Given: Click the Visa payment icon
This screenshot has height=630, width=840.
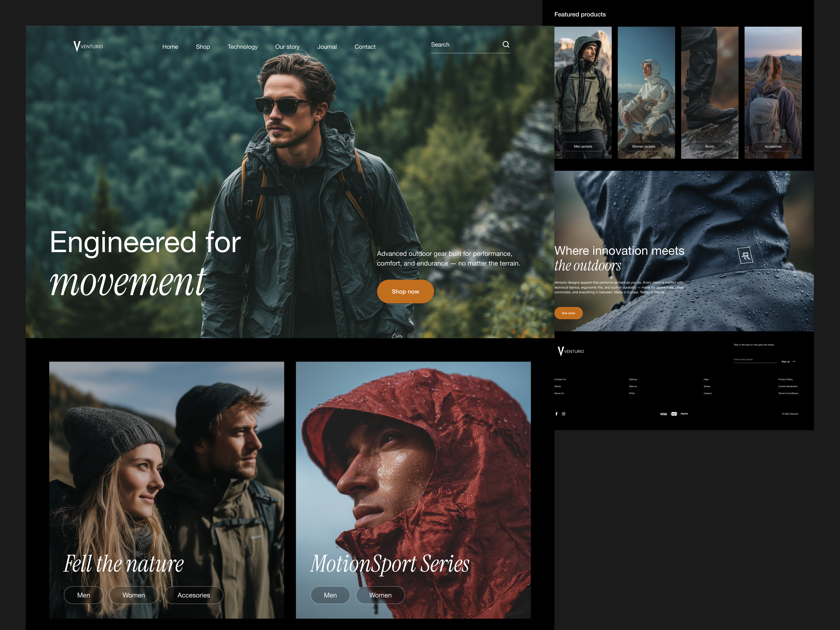Looking at the screenshot, I should point(663,414).
